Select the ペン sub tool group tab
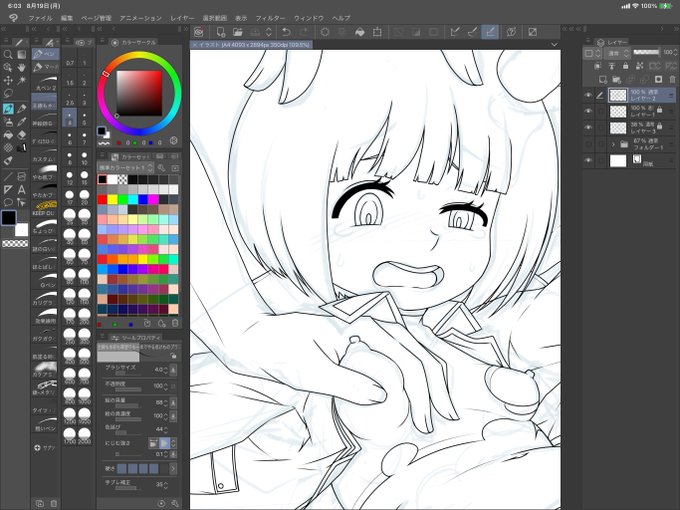Screen dimensions: 680x510 (x=45, y=54)
